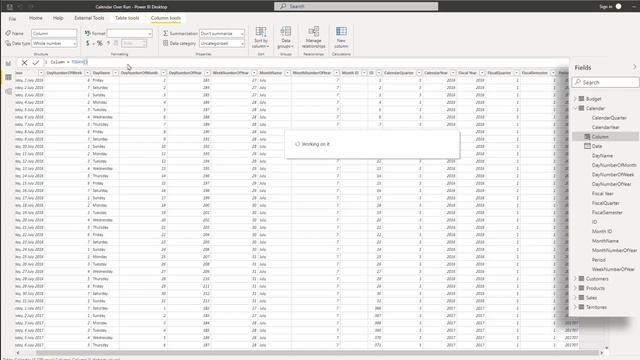Open Sort by column

click(261, 37)
